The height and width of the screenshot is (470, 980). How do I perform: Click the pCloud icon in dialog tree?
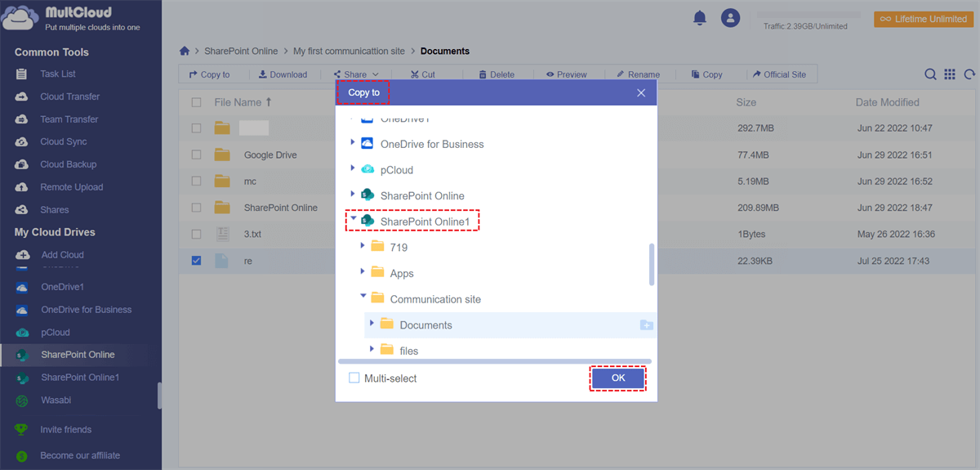[367, 170]
